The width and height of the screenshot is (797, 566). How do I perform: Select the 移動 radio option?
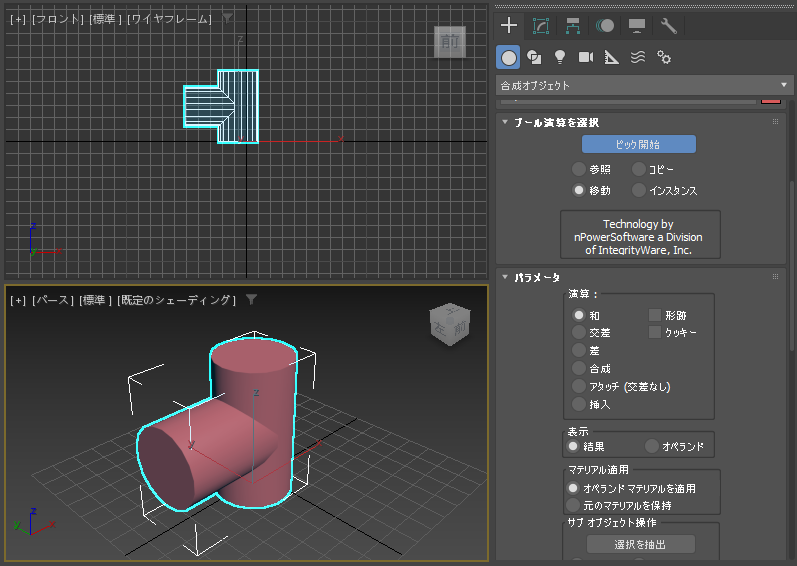(578, 191)
